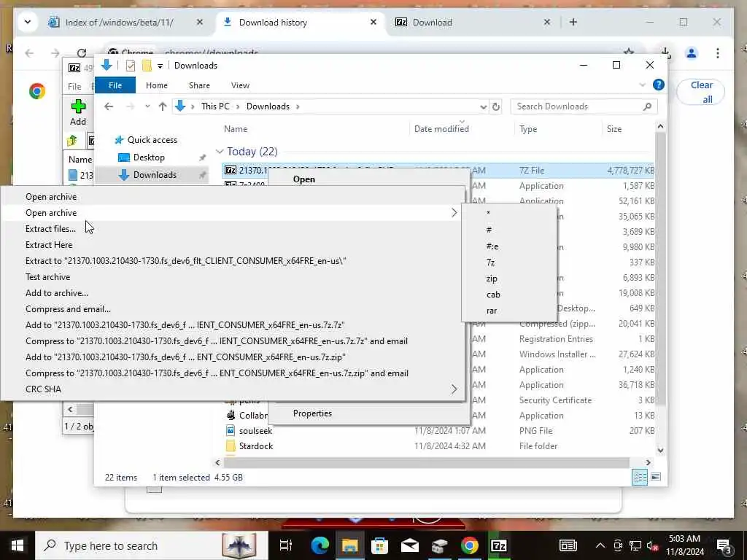Click the Explorer horizontal scrollbar

click(426, 462)
